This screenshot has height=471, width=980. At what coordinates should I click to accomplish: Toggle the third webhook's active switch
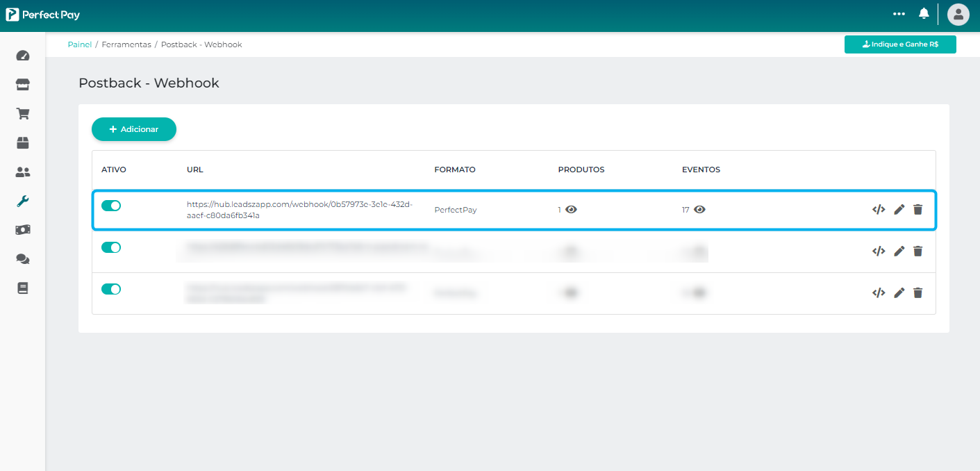[111, 289]
